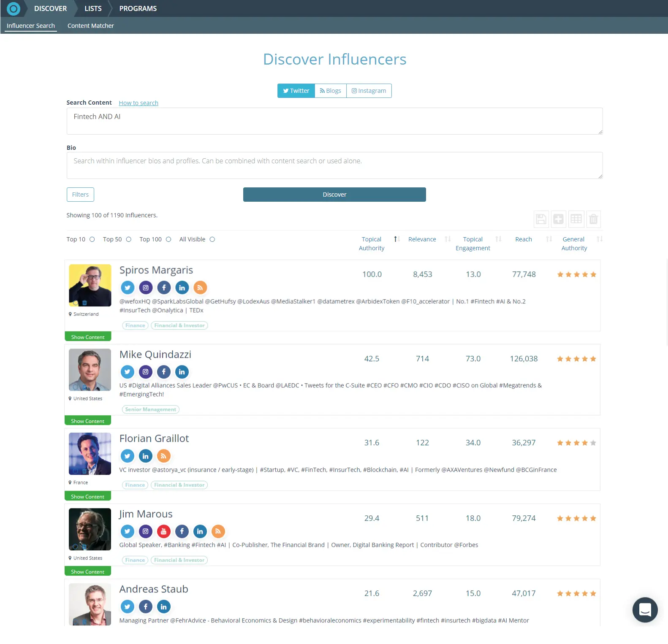Image resolution: width=668 pixels, height=644 pixels.
Task: Sort by Topical Authority column
Action: point(372,244)
